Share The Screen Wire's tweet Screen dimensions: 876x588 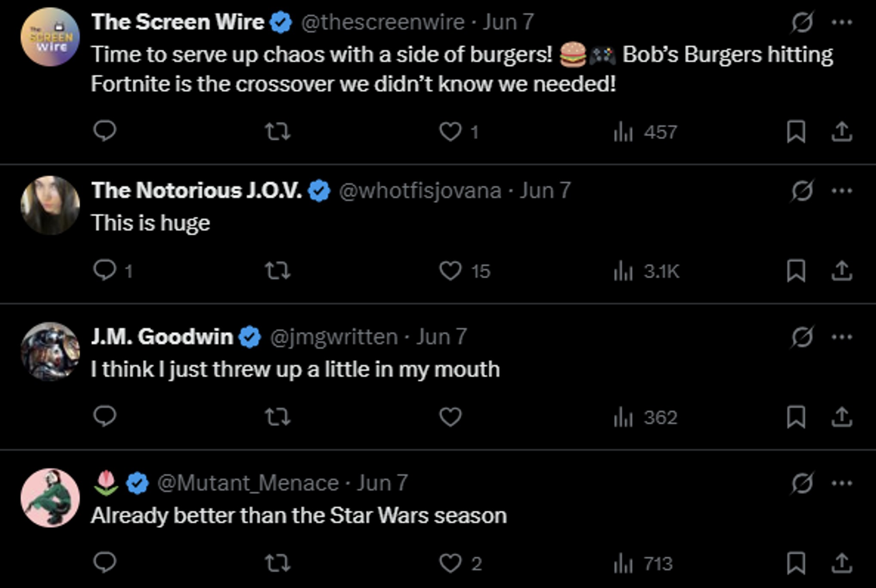coord(841,131)
